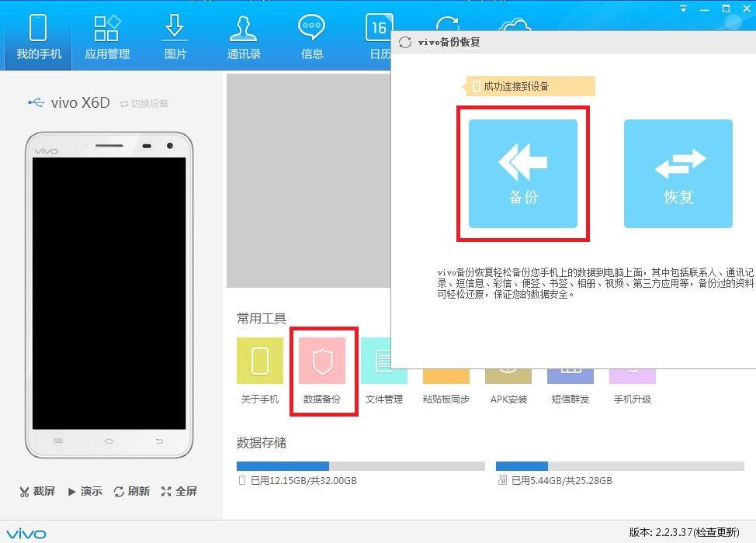Screen dimensions: 756x543
Task: Click the phone icon beside 已用12.15GB
Action: click(242, 480)
